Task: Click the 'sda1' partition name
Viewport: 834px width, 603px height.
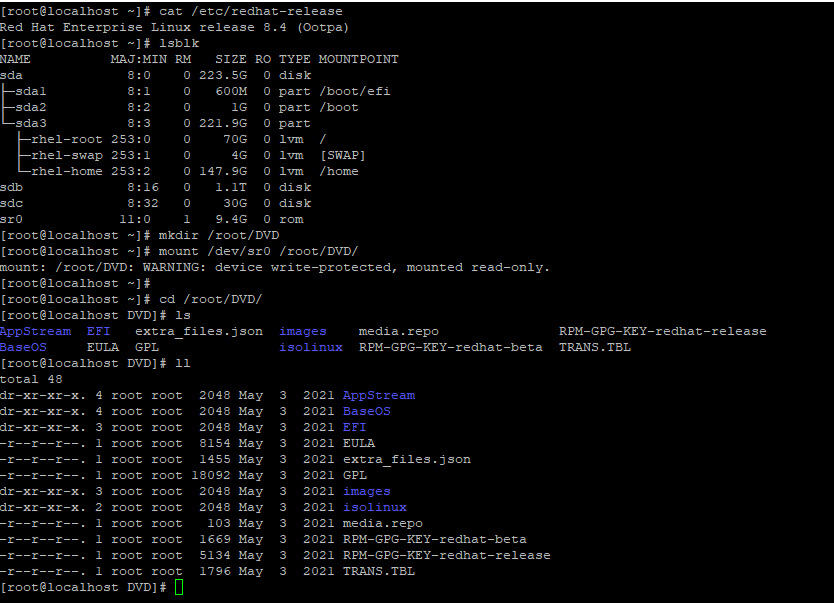Action: click(x=31, y=91)
